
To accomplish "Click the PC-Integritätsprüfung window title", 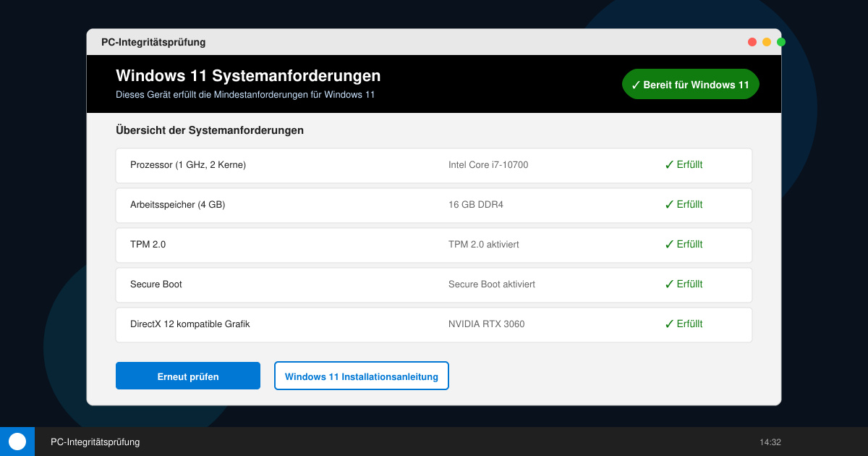I will point(153,42).
